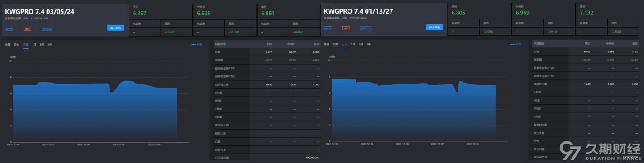Toggle 价格 legend on 01/13/27 chart
The width and height of the screenshot is (644, 163).
point(515,44)
